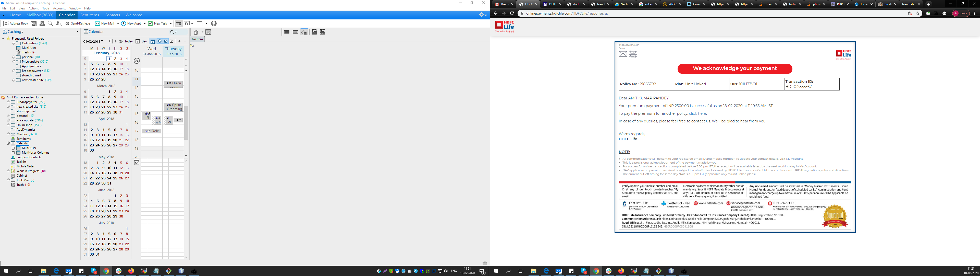This screenshot has height=276, width=980.
Task: Create a New Task in GroupWise
Action: click(x=158, y=24)
